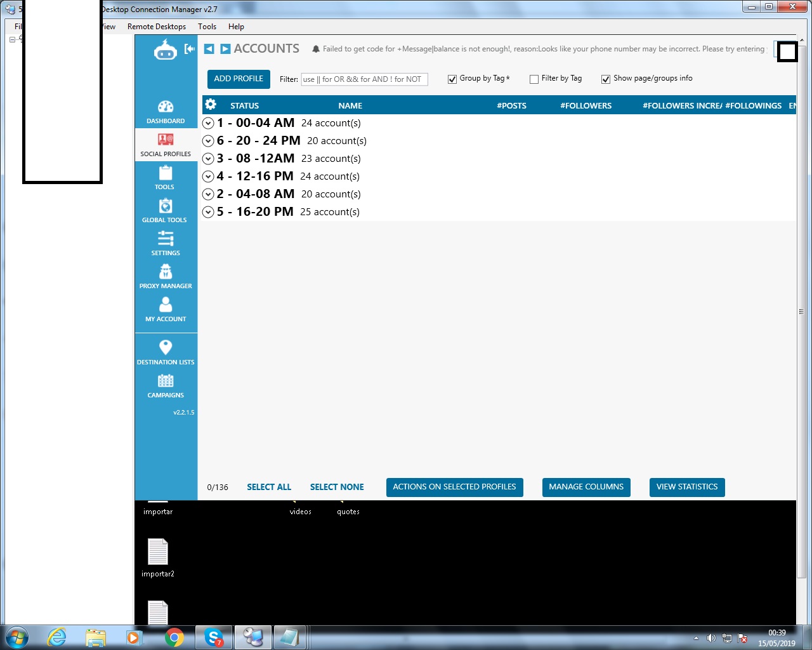The image size is (812, 650).
Task: Expand group 4 - 12-16 PM
Action: click(208, 176)
